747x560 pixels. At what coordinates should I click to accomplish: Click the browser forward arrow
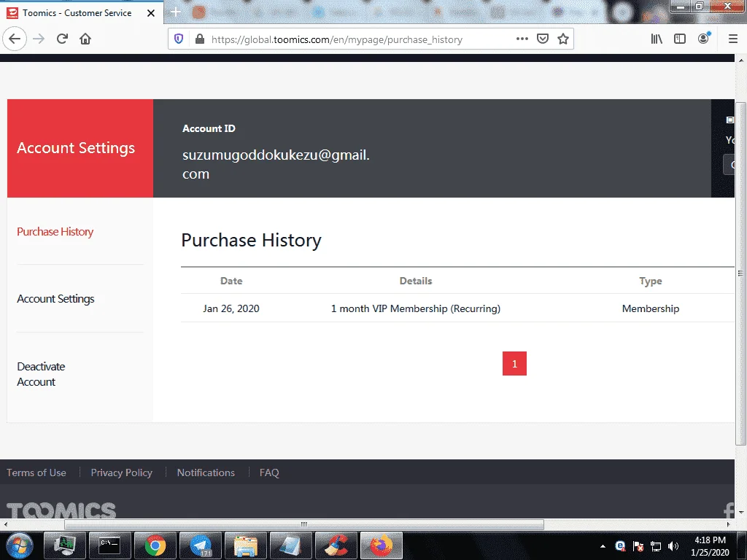[39, 39]
